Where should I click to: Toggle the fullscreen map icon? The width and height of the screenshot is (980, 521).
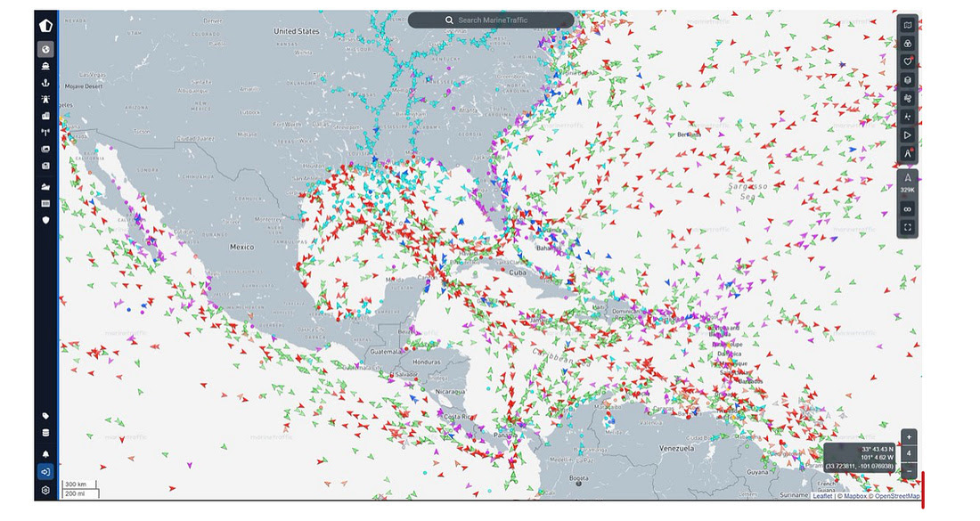click(908, 228)
